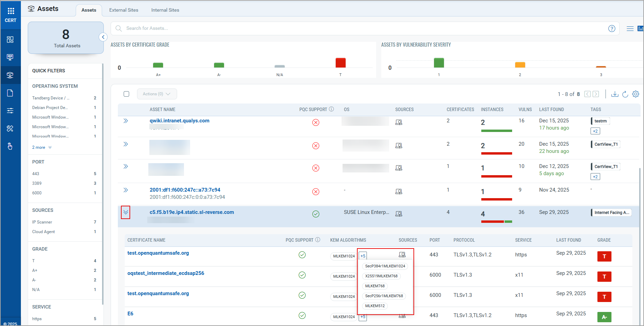Filter by port 443 in quick filters
This screenshot has width=644, height=326.
[36, 174]
